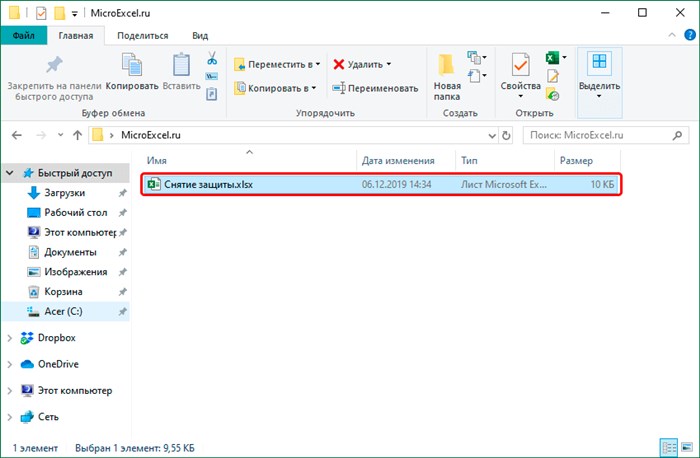The width and height of the screenshot is (700, 458).
Task: Click the Excel file icon of Снятие защиты
Action: tap(154, 184)
